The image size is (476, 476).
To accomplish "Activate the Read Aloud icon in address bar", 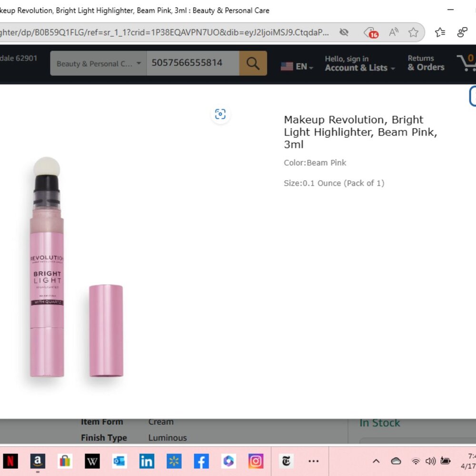I will pyautogui.click(x=394, y=32).
